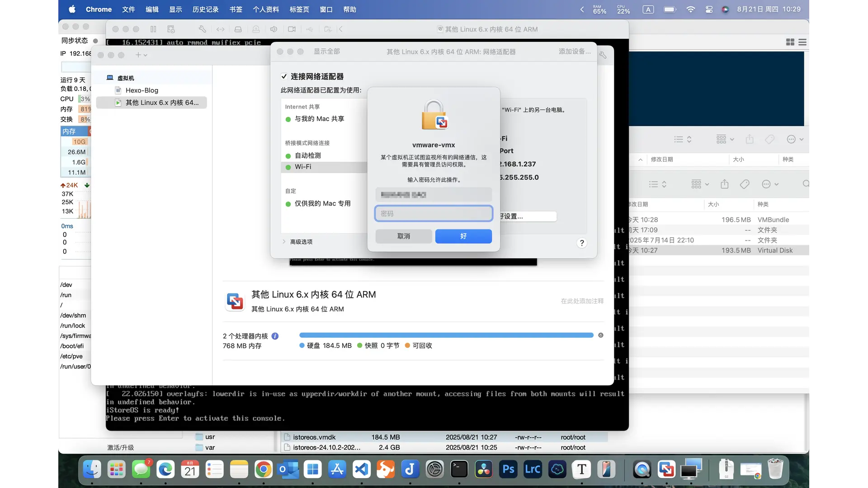Expand the collapsed menu bar icons chevron
868x488 pixels.
[582, 9]
